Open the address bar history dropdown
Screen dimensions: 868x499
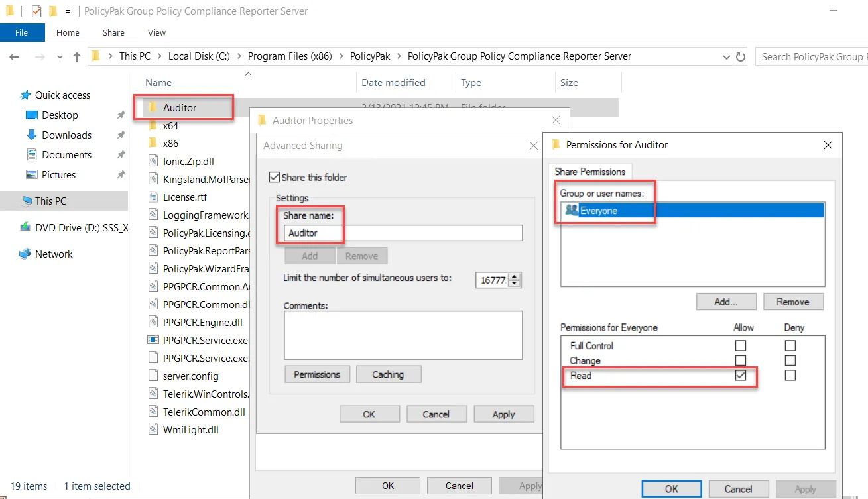pyautogui.click(x=726, y=57)
